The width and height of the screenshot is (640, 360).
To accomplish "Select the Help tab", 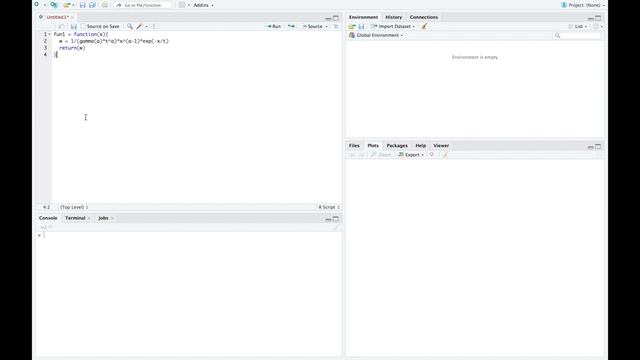I will click(421, 146).
